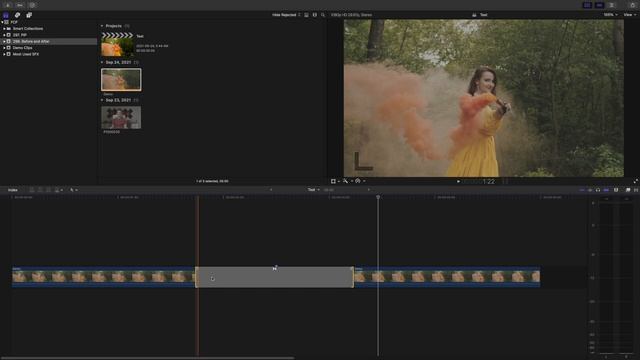Select the Sep 23 clip thumbnail
640x360 pixels.
click(121, 118)
